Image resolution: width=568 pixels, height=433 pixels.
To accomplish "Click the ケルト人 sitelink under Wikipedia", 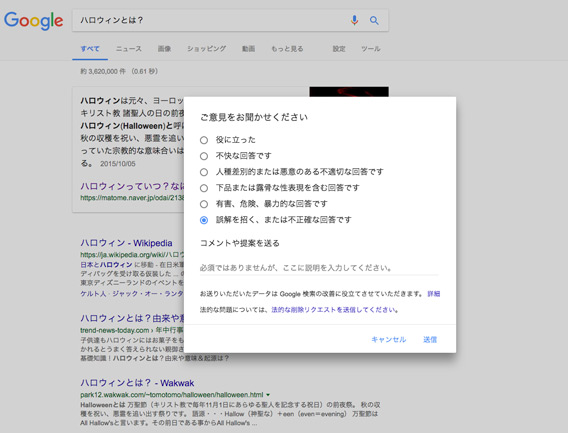I will tap(93, 293).
